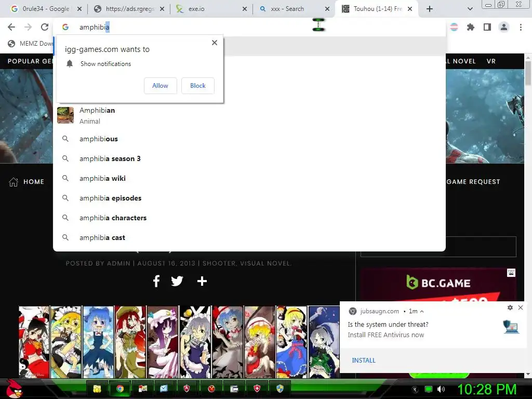
Task: Click the green monitor tray icon
Action: click(429, 389)
